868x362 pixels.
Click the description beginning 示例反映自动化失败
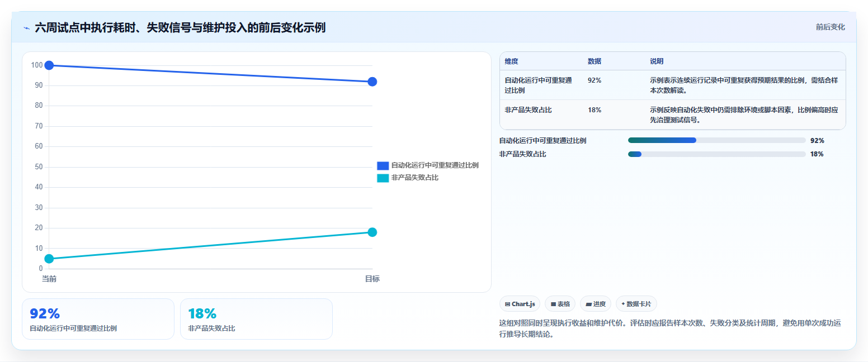(744, 115)
